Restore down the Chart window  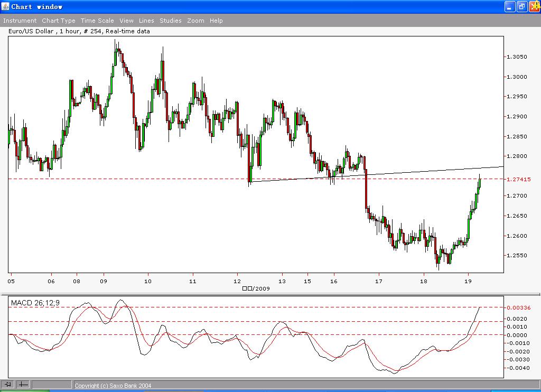tap(522, 6)
